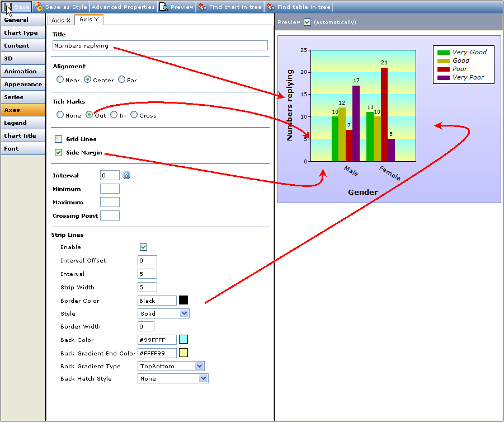The image size is (504, 422).
Task: Click the cyan Back Color swatch
Action: 183,339
